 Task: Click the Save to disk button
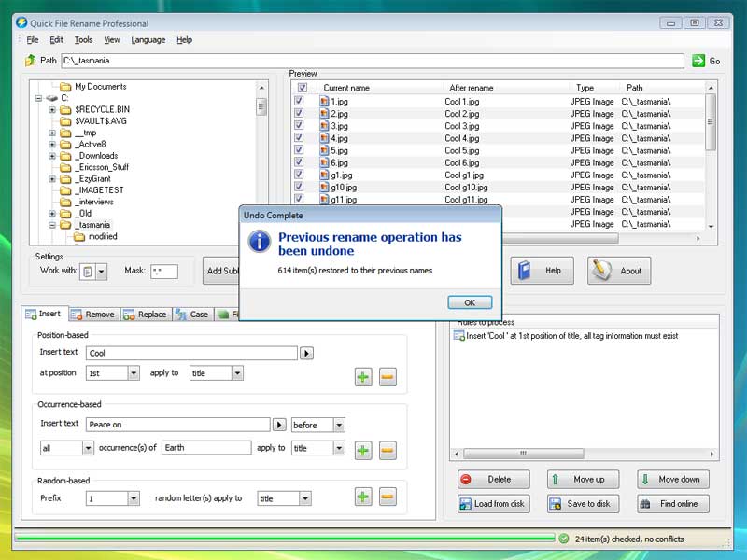pyautogui.click(x=581, y=504)
